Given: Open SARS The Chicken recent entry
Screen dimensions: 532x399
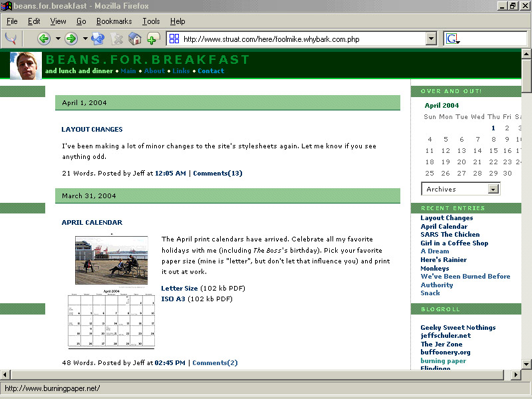Looking at the screenshot, I should coord(450,235).
